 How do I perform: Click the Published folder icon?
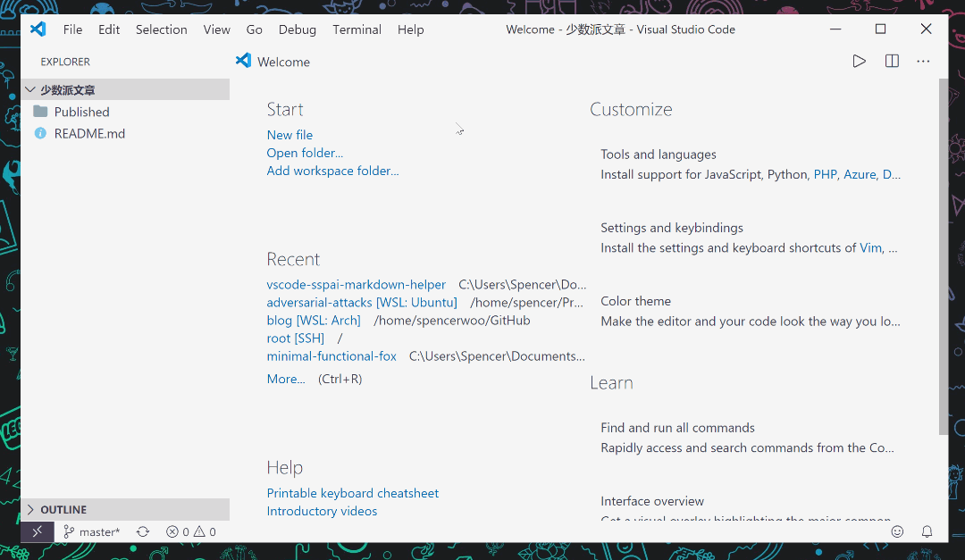click(40, 112)
